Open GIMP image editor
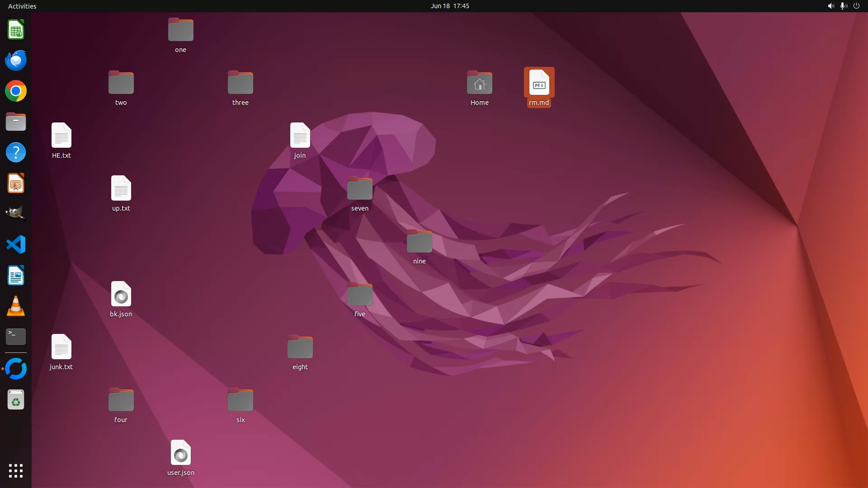Viewport: 868px width, 488px height. tap(16, 213)
